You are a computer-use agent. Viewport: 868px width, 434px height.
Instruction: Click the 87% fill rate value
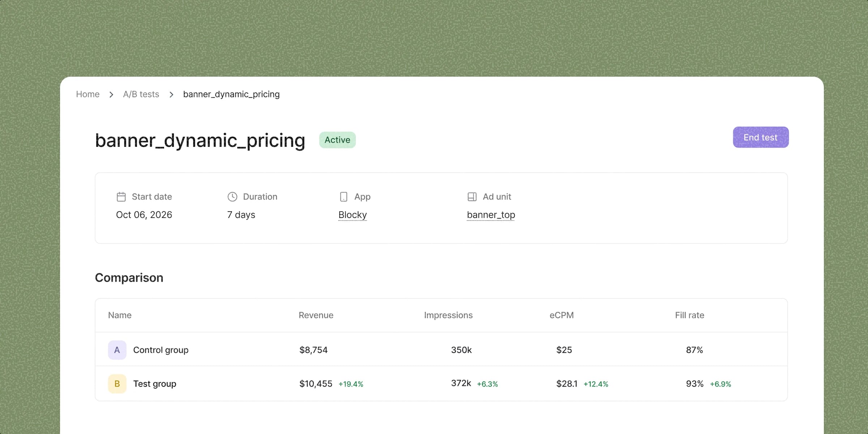[694, 350]
